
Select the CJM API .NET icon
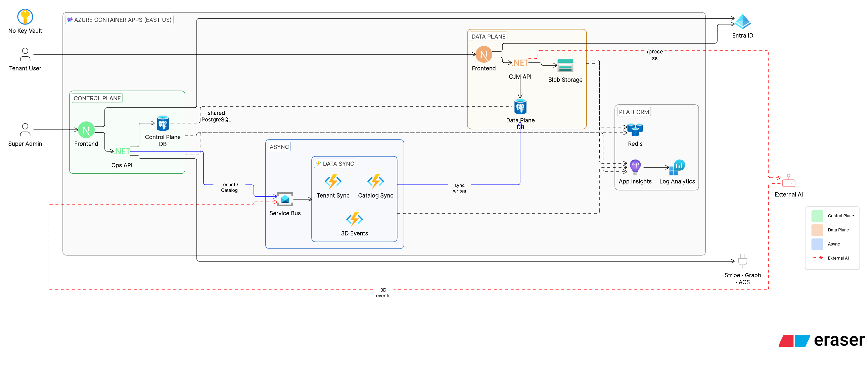[520, 63]
